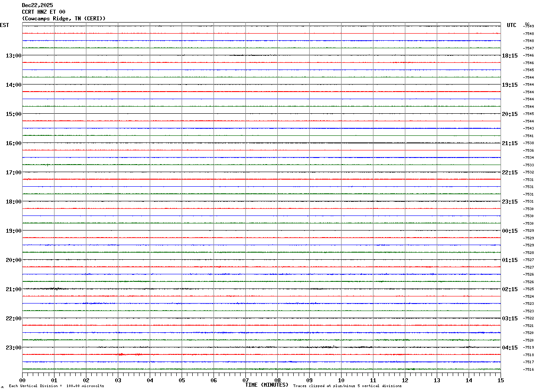Image resolution: width=536 pixels, height=392 pixels.
Task: Click the 18:15 UTC time label
Action: pos(510,56)
